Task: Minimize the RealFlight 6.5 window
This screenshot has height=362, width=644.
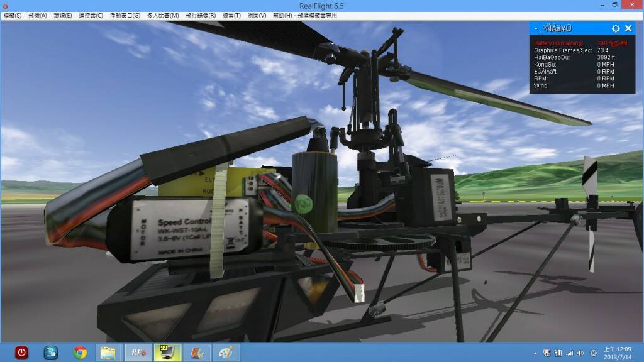Action: click(602, 5)
